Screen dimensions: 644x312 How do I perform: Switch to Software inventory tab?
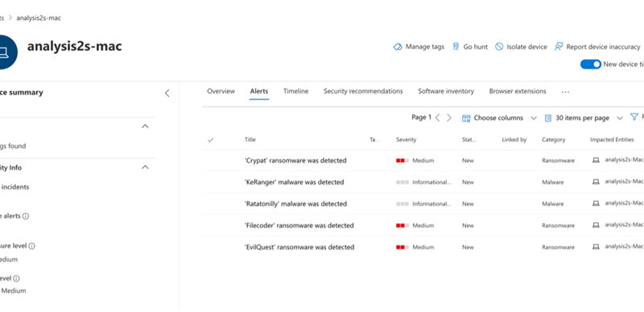tap(446, 91)
